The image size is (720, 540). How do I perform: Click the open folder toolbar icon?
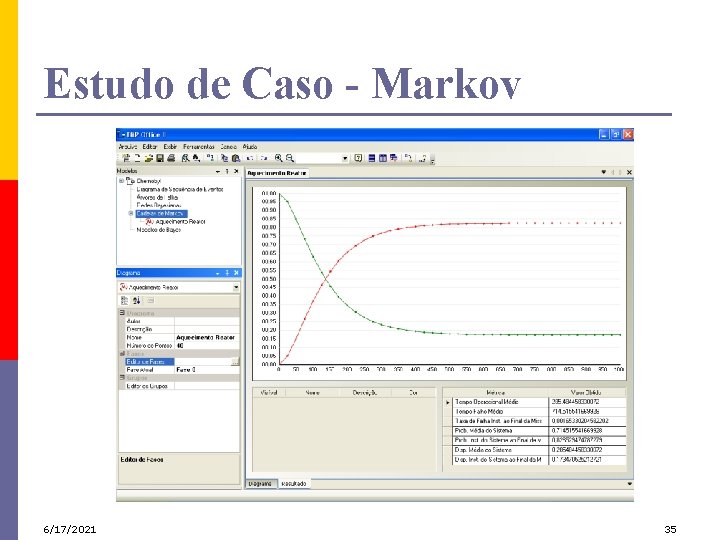(148, 158)
